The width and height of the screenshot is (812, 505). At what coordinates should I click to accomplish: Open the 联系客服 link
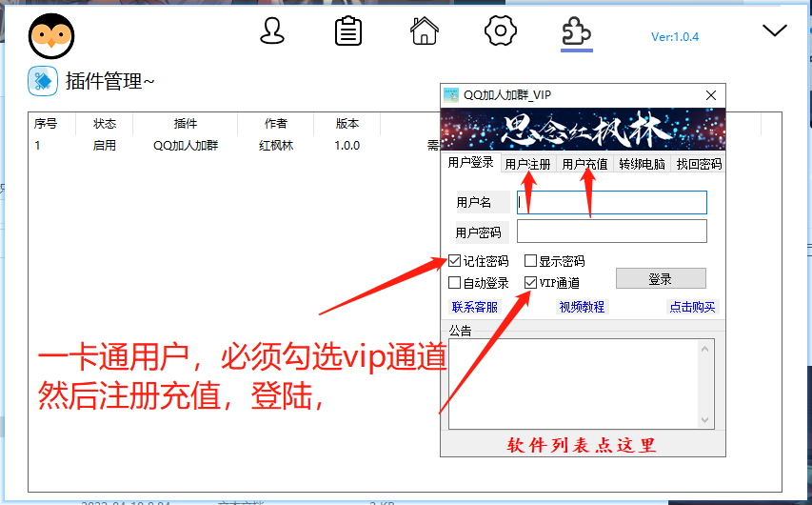tap(475, 307)
